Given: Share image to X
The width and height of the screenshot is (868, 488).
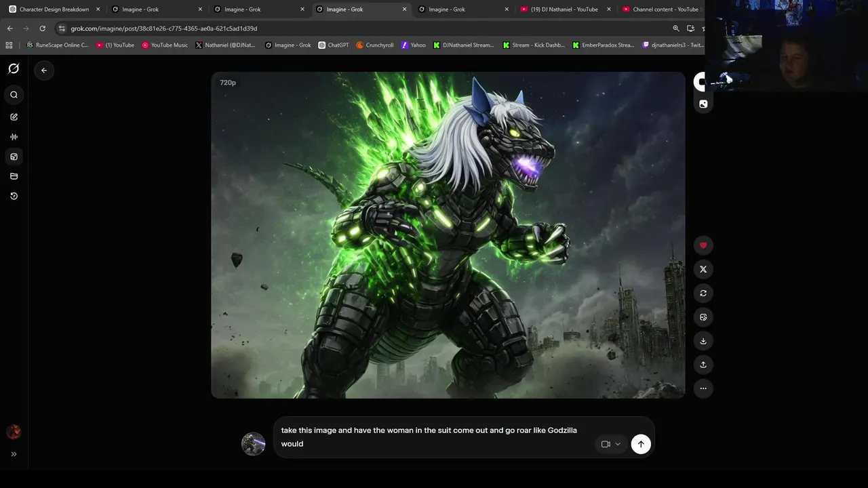Looking at the screenshot, I should pos(703,269).
